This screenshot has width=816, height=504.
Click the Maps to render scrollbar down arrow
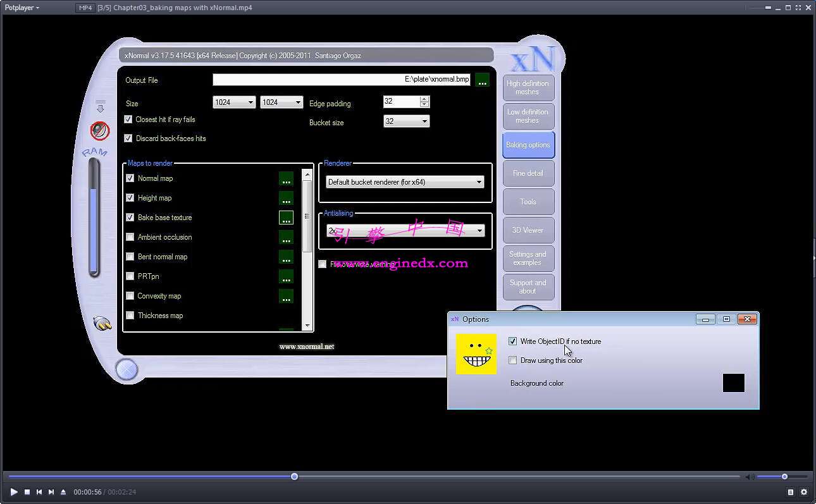click(x=307, y=326)
